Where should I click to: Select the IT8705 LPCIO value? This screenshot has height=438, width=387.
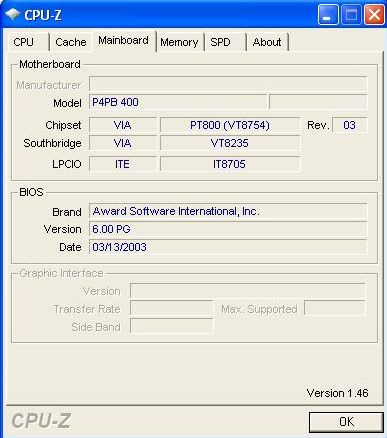click(x=230, y=164)
